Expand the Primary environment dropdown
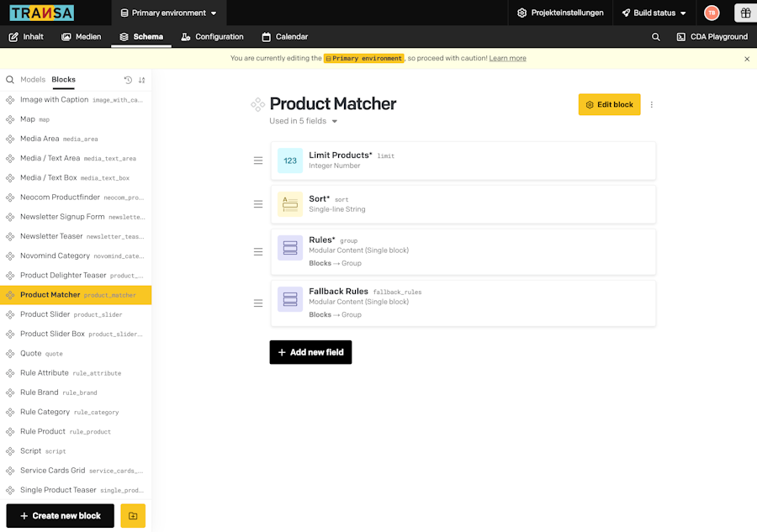Viewport: 757px width, 532px height. point(168,13)
